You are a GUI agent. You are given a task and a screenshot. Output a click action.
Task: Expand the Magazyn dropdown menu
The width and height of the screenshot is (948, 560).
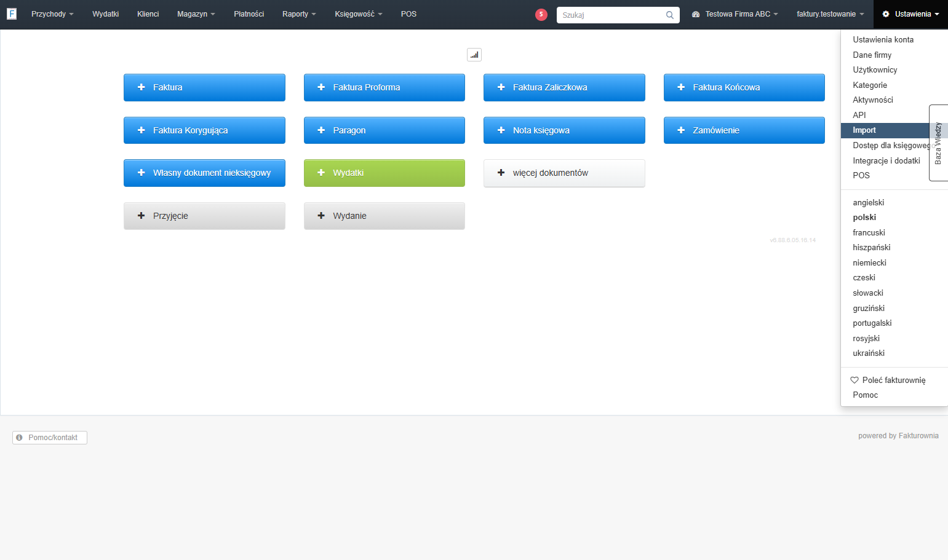tap(196, 14)
